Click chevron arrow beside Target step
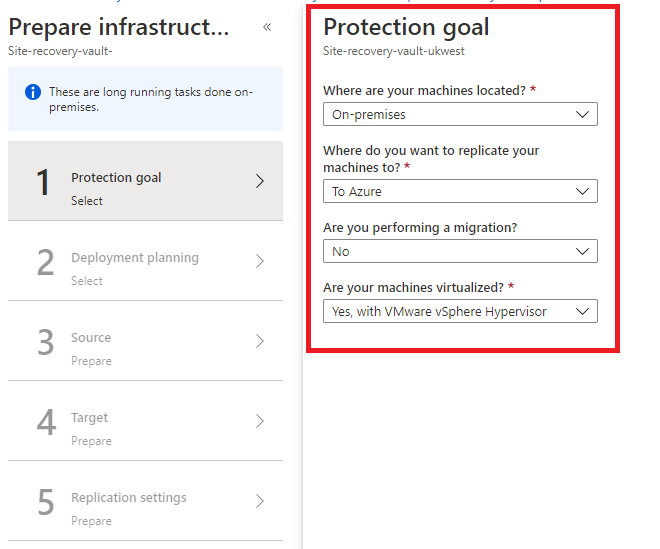The height and width of the screenshot is (549, 660). (260, 421)
